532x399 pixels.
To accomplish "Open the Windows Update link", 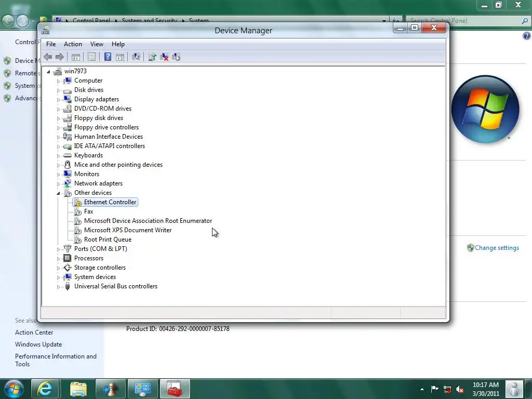I will click(38, 344).
